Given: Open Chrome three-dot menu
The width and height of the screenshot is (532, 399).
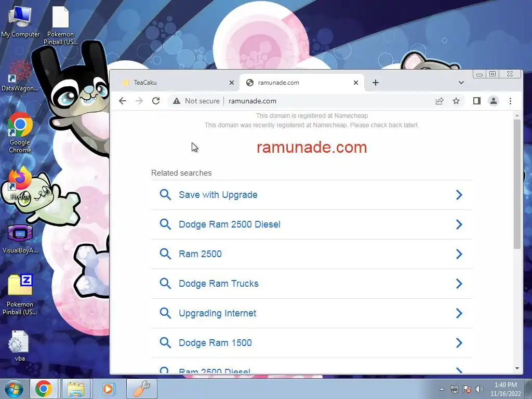Looking at the screenshot, I should point(510,101).
